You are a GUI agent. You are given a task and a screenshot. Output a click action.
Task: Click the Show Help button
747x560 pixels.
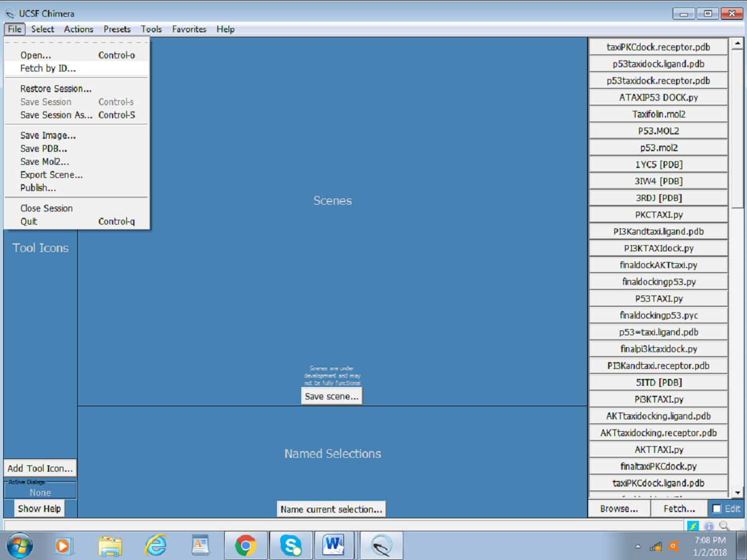pyautogui.click(x=39, y=508)
